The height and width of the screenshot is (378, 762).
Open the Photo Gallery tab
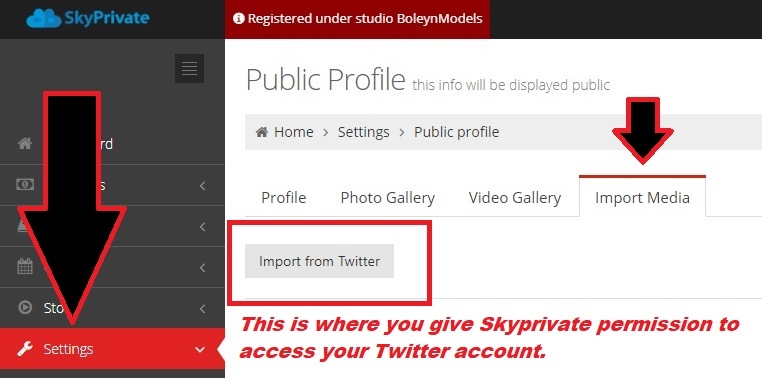click(388, 198)
